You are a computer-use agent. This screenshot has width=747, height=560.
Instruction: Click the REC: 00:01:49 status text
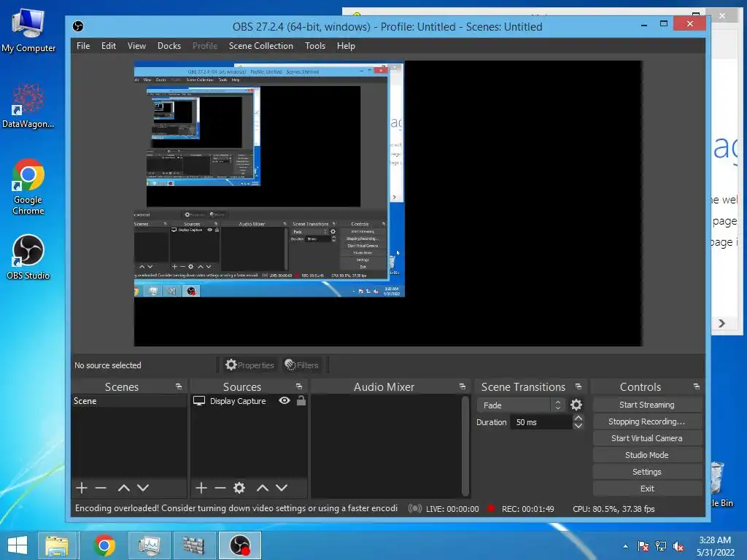click(528, 508)
